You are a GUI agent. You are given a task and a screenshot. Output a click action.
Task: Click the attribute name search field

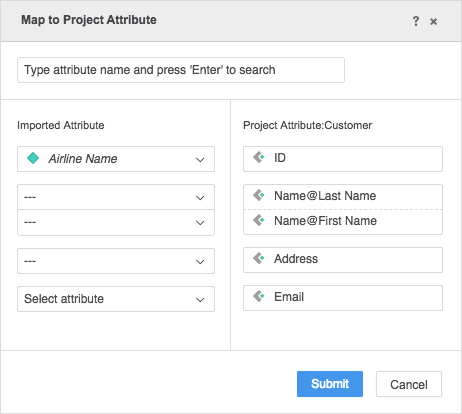pos(181,70)
